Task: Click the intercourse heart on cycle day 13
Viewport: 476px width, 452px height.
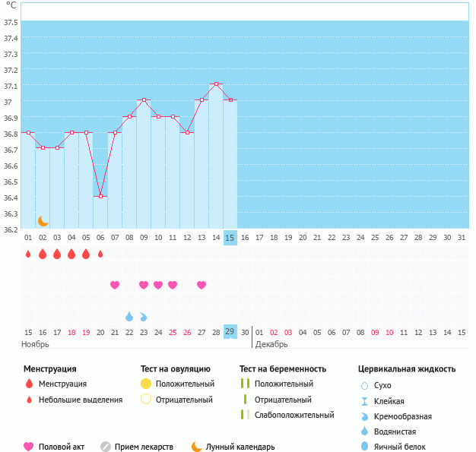Action: [x=202, y=285]
